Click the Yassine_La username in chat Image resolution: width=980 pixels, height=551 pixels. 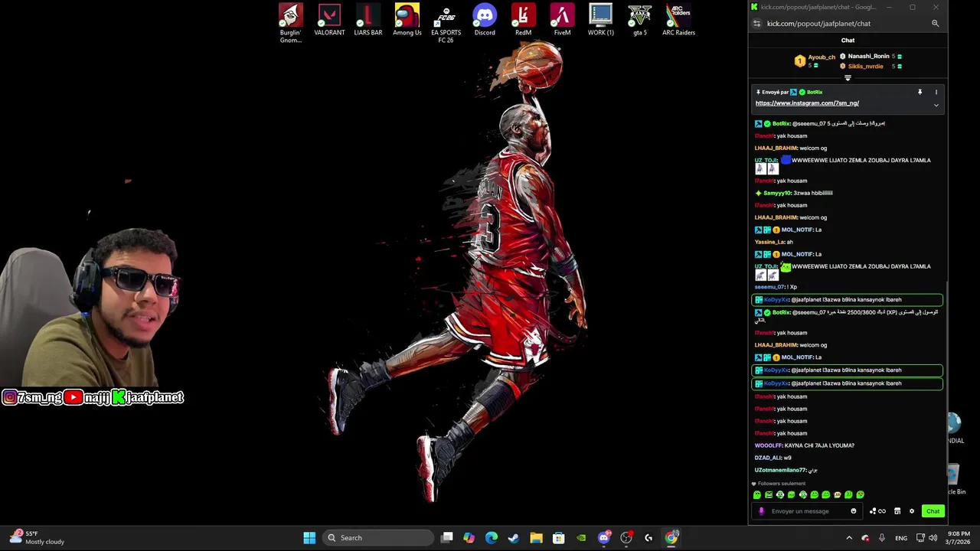pos(769,242)
